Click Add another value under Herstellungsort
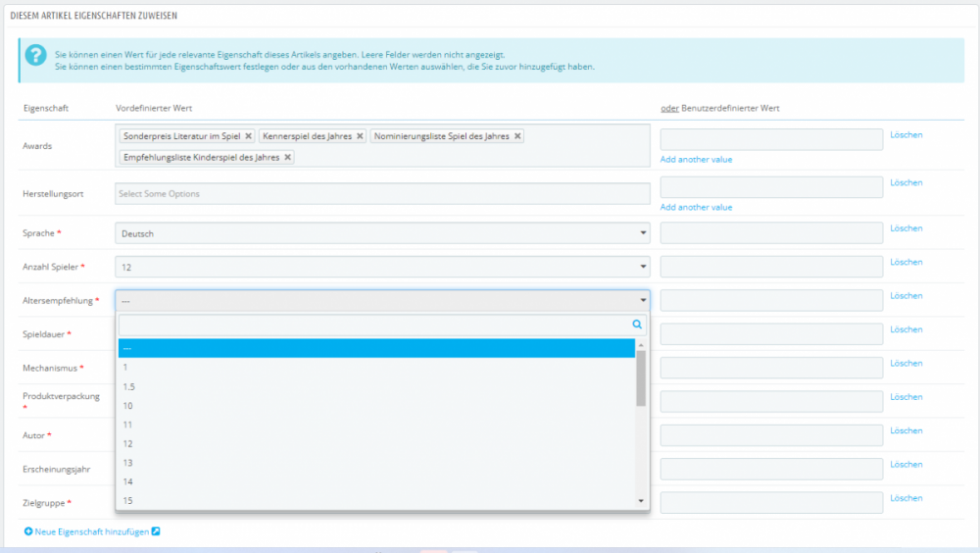 (696, 207)
